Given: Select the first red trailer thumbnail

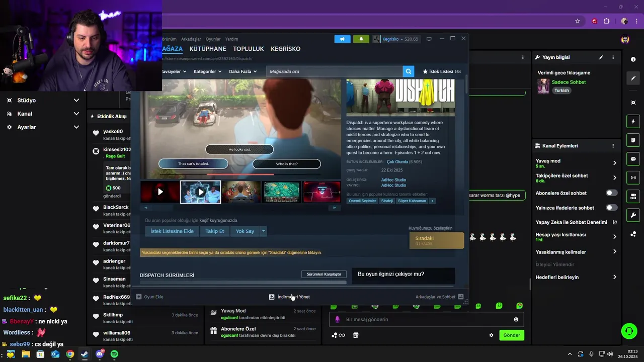Looking at the screenshot, I should click(x=160, y=192).
